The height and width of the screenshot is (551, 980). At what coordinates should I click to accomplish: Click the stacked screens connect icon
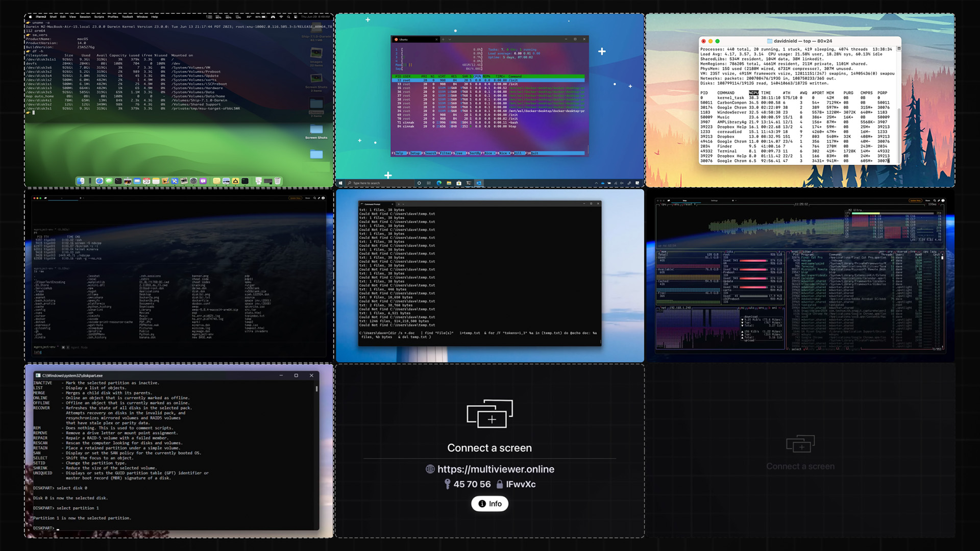click(x=489, y=414)
